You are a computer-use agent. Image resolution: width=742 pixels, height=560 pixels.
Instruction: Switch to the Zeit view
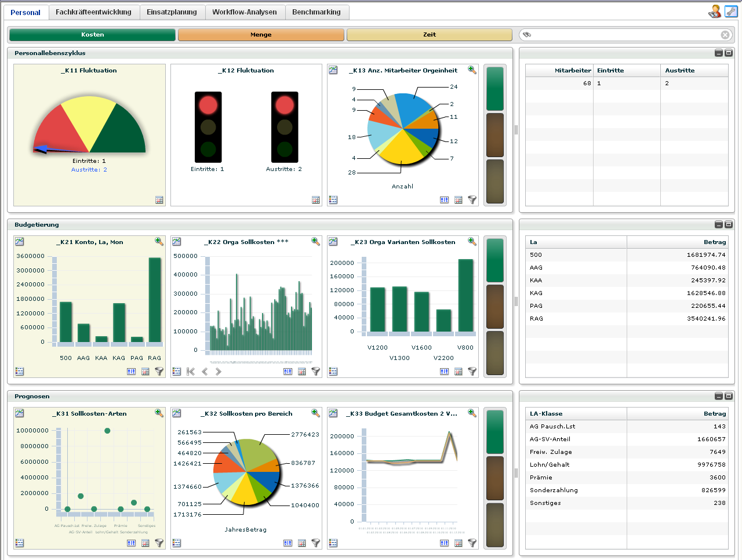click(429, 35)
